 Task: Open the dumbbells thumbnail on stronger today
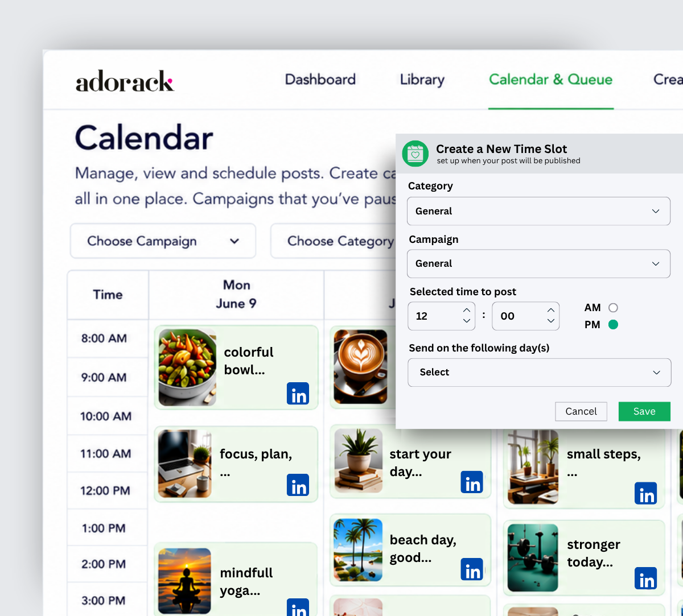pos(533,557)
